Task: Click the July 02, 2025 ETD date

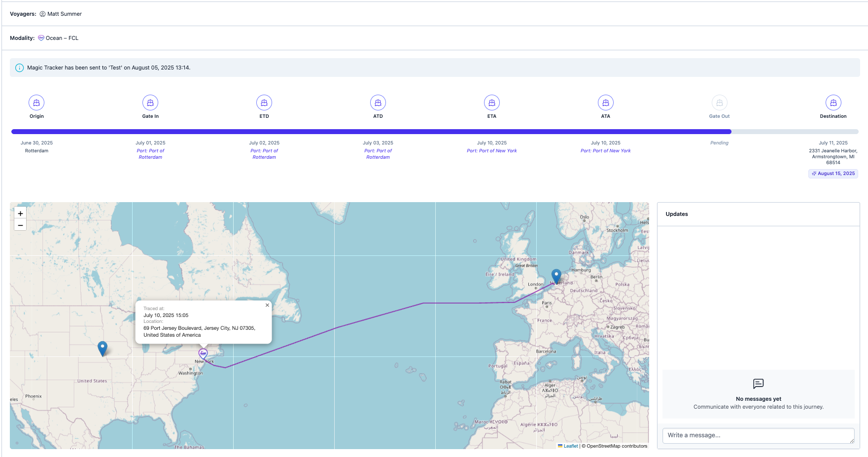Action: point(264,143)
